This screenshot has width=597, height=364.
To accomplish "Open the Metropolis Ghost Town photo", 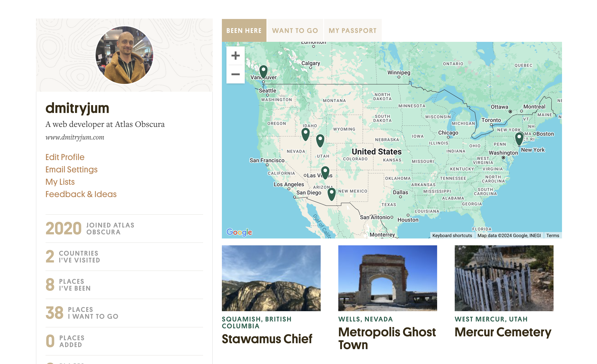I will click(x=387, y=278).
